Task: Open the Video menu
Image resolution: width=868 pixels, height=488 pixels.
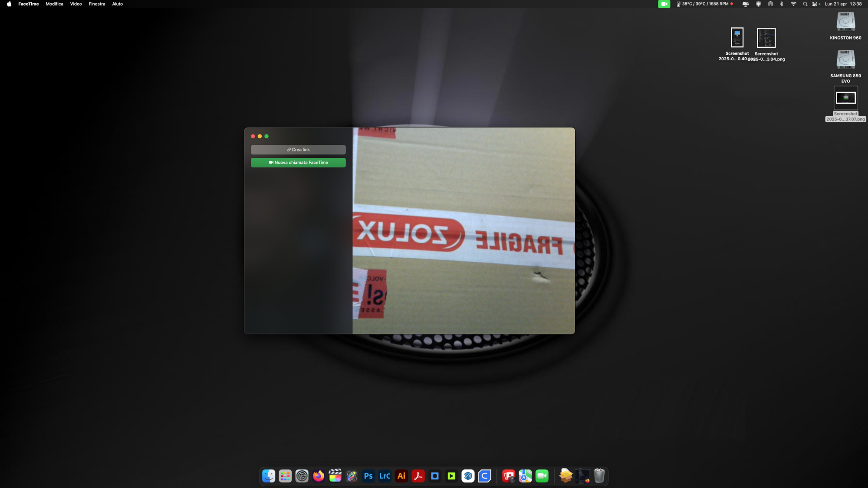Action: click(76, 4)
